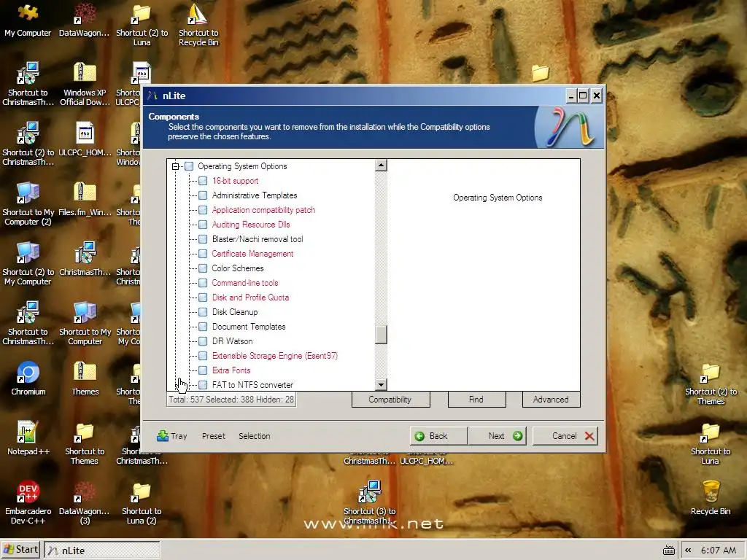Open the My Computer desktop icon

28,20
